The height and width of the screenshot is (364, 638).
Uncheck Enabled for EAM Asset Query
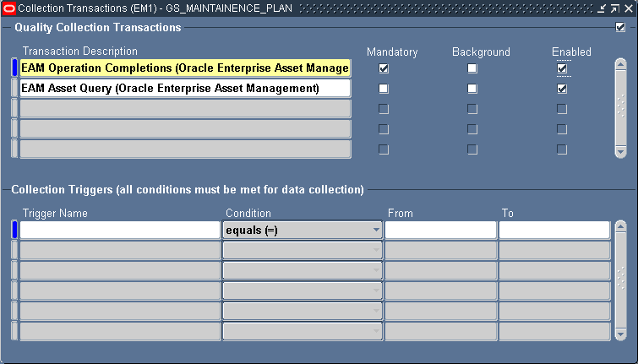point(562,89)
